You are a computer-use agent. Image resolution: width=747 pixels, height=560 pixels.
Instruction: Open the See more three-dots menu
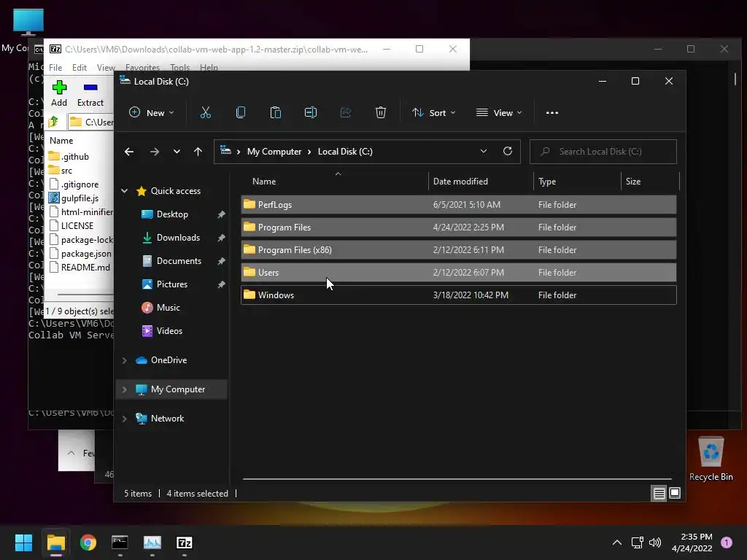[x=552, y=113]
